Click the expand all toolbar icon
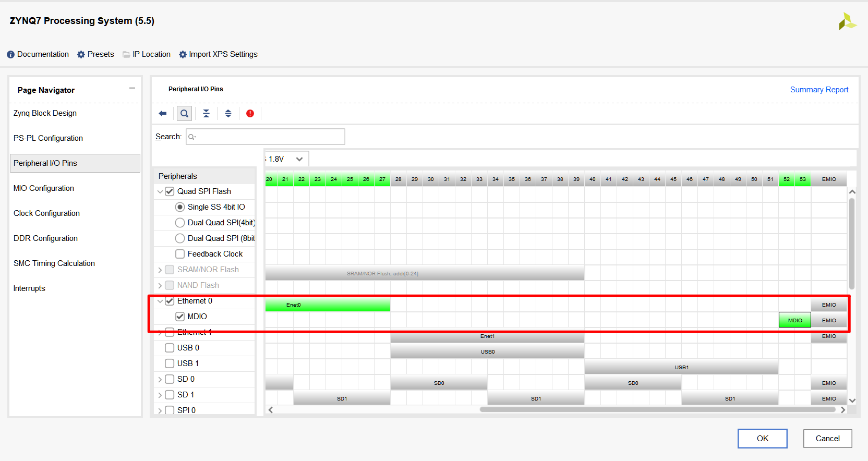 coord(228,114)
